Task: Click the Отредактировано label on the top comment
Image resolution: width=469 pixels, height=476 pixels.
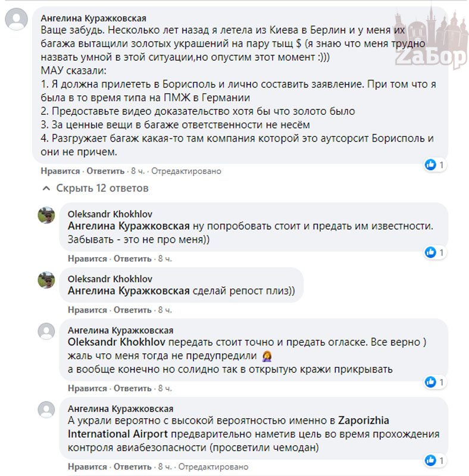Action: 186,171
